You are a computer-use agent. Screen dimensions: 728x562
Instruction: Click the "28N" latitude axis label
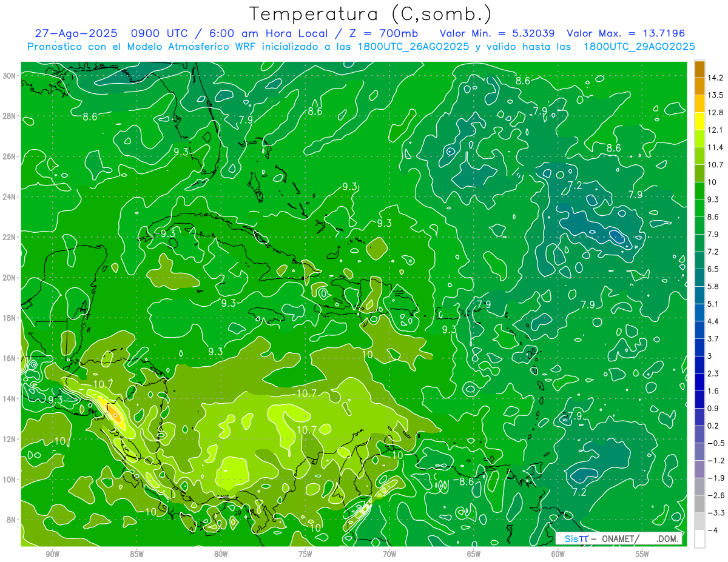(x=10, y=116)
